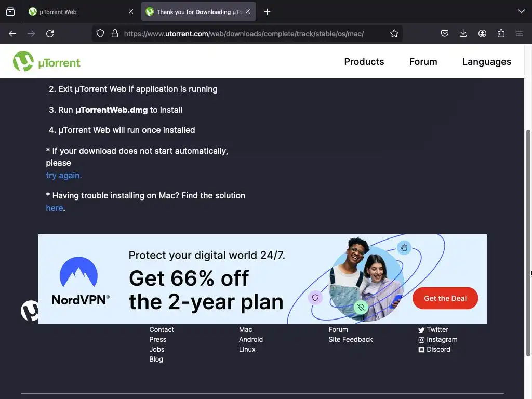Click the 'here' Mac solution link
This screenshot has width=532, height=399.
point(55,208)
